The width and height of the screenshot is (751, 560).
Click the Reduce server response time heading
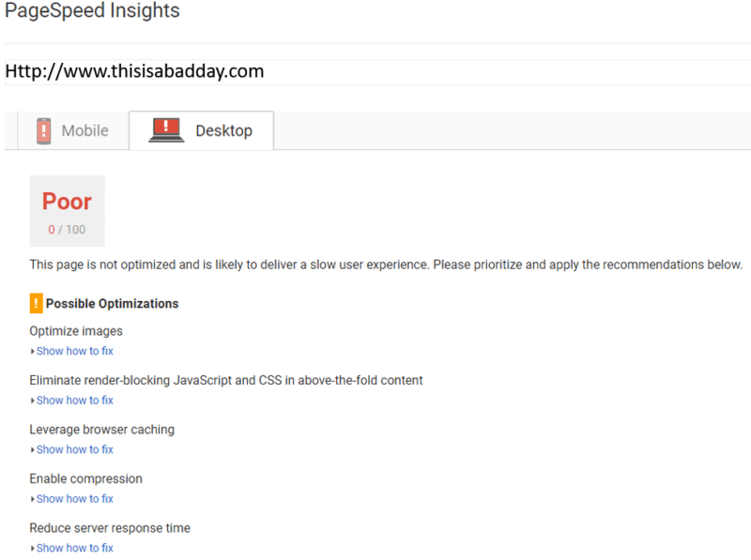tap(110, 528)
